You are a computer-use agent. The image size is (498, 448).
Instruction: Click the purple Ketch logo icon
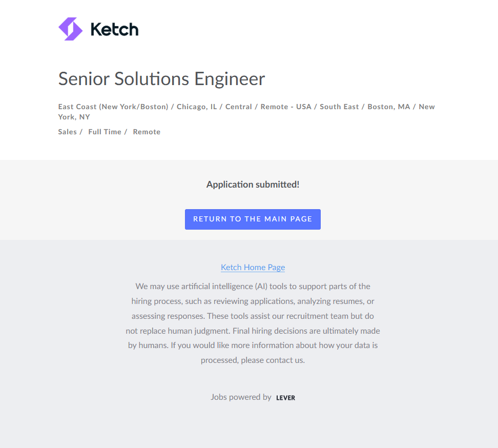coord(70,29)
